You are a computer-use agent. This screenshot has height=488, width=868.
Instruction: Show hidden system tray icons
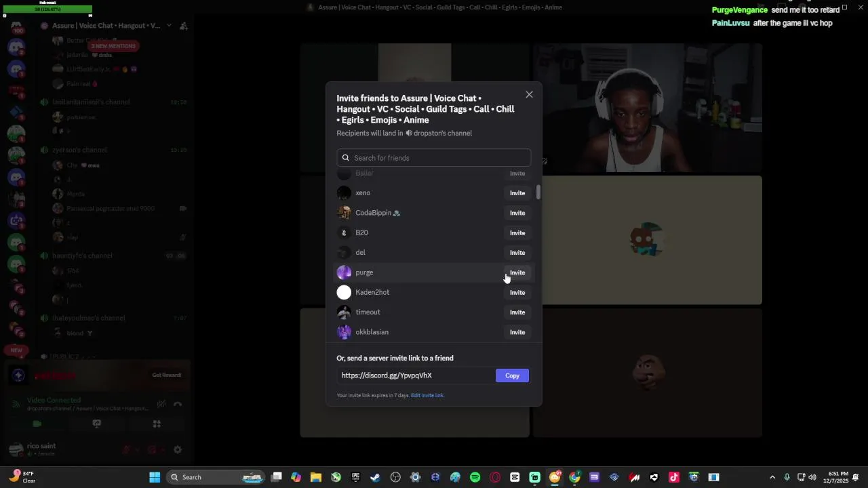pyautogui.click(x=772, y=477)
